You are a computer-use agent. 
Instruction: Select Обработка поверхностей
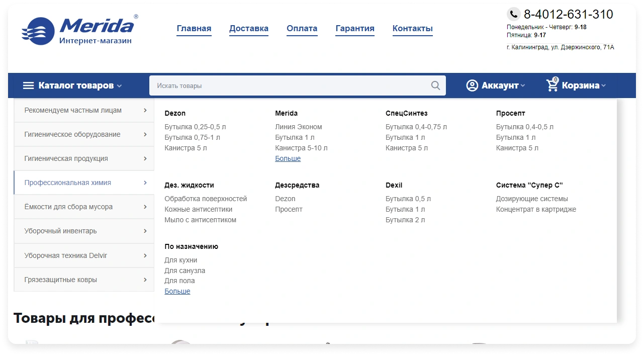206,199
